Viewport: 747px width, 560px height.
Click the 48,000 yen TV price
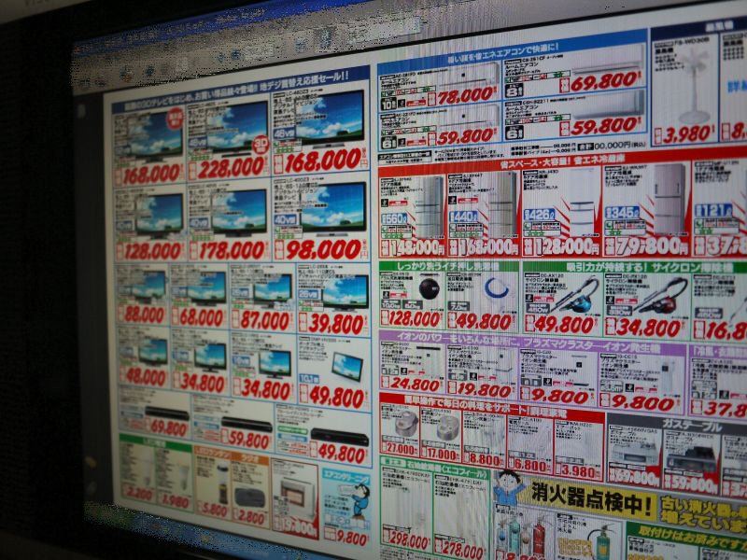pos(146,377)
